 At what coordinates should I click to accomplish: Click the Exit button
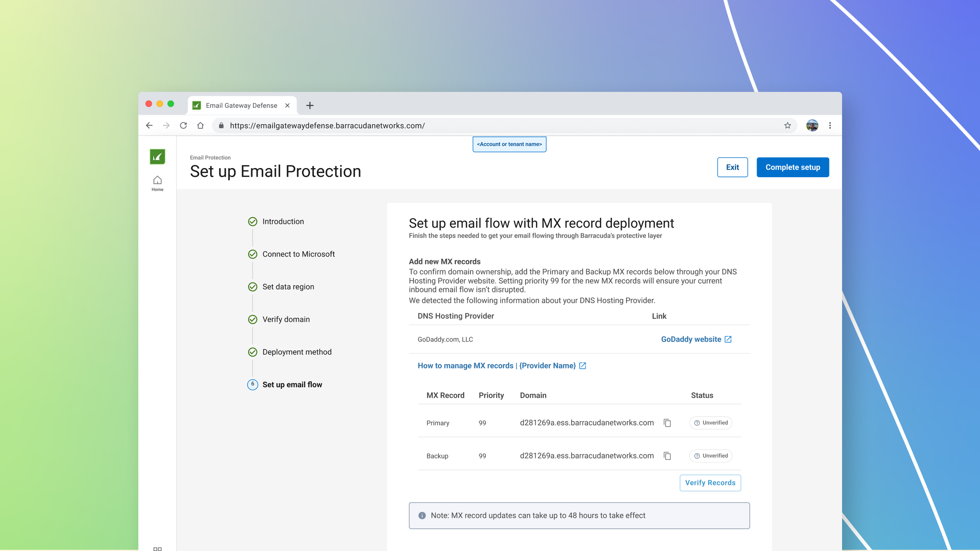tap(732, 167)
